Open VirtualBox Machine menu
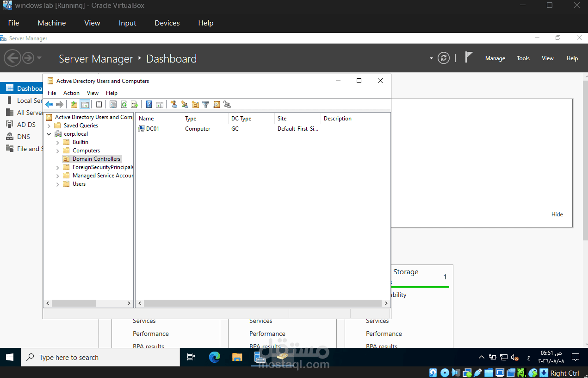This screenshot has width=588, height=378. tap(52, 23)
